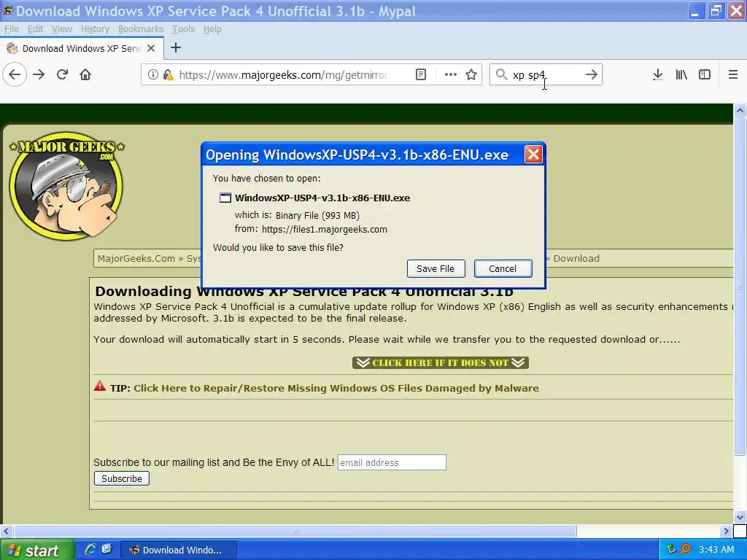Open the downloads panel

click(658, 75)
